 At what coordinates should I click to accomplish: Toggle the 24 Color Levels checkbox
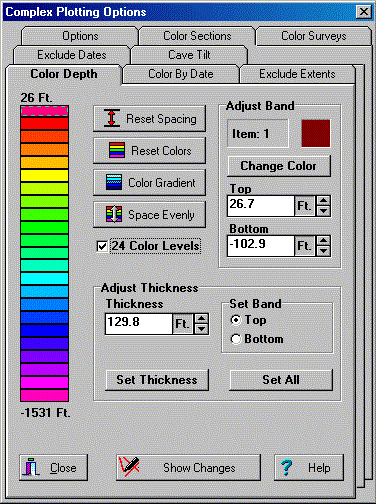pyautogui.click(x=102, y=246)
